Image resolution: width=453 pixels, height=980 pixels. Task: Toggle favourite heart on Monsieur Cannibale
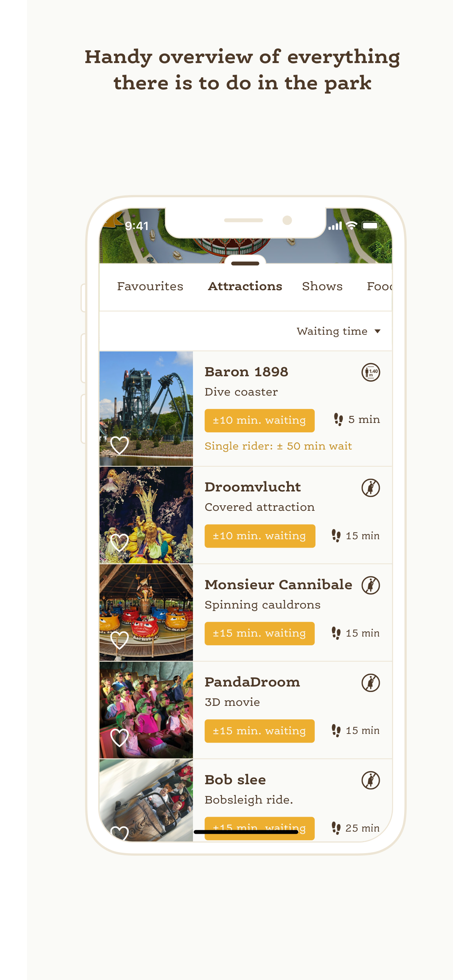pyautogui.click(x=119, y=640)
